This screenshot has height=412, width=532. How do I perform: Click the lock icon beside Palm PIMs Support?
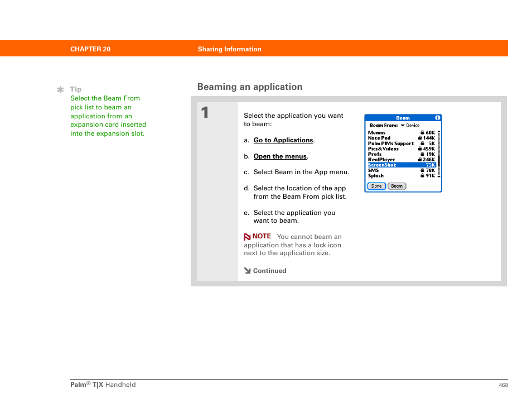click(x=422, y=143)
